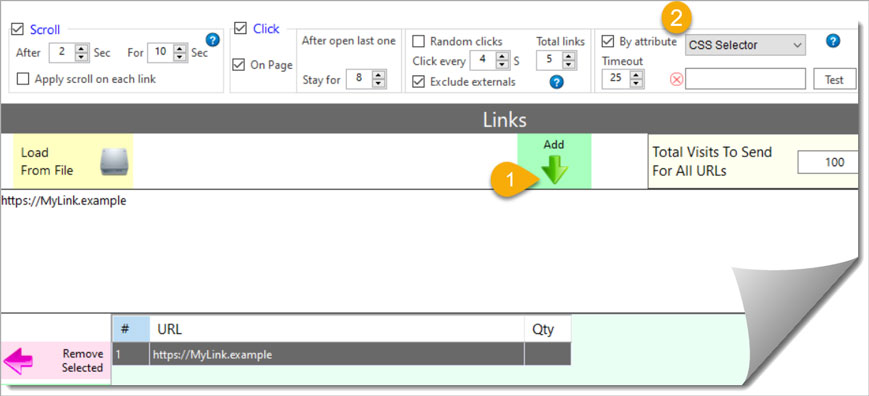Decrease the Click every seconds value
The height and width of the screenshot is (396, 869).
click(x=503, y=65)
